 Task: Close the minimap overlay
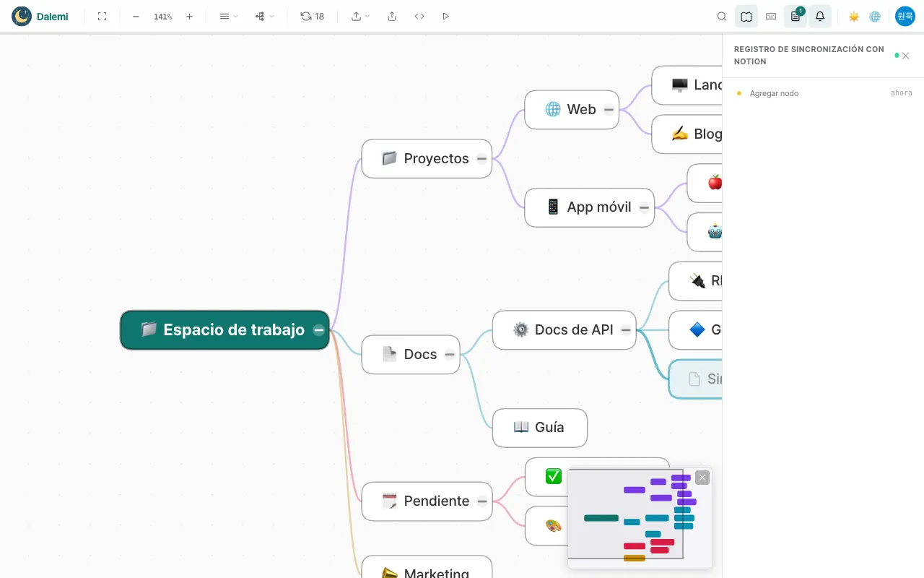pyautogui.click(x=702, y=478)
